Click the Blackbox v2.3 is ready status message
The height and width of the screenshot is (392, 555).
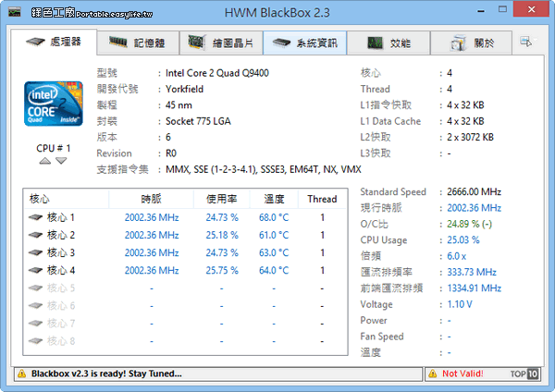click(106, 374)
